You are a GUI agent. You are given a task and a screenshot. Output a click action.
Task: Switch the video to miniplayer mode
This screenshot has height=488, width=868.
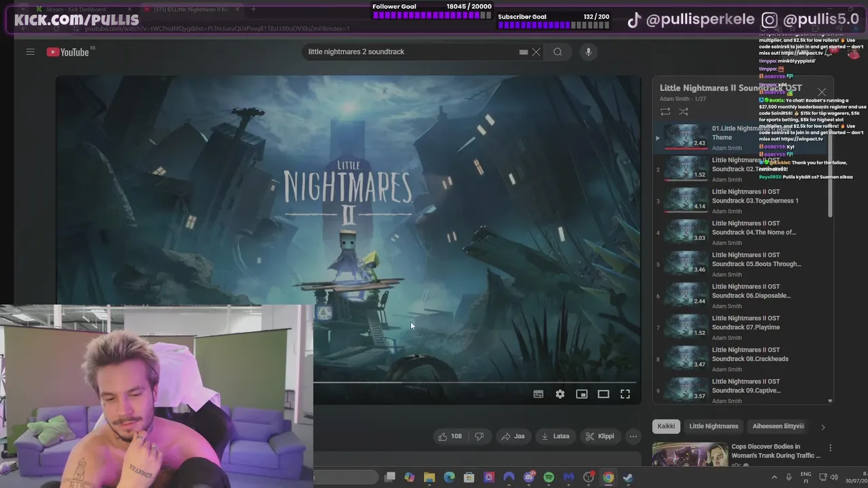click(582, 394)
